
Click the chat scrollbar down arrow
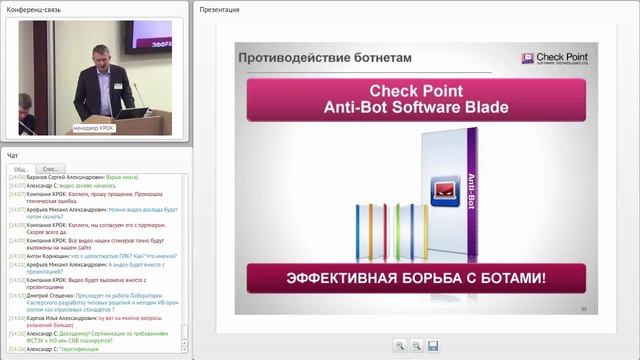[184, 349]
